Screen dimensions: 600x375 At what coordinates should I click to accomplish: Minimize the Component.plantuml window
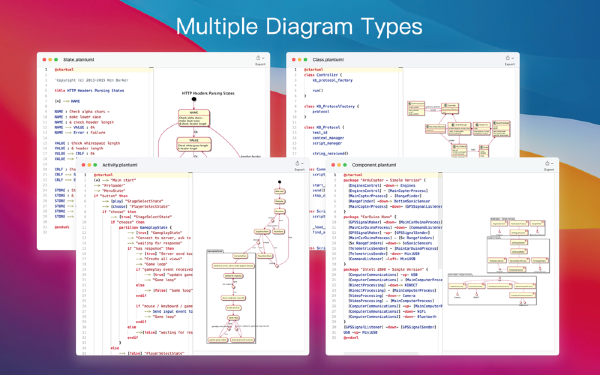[x=339, y=165]
